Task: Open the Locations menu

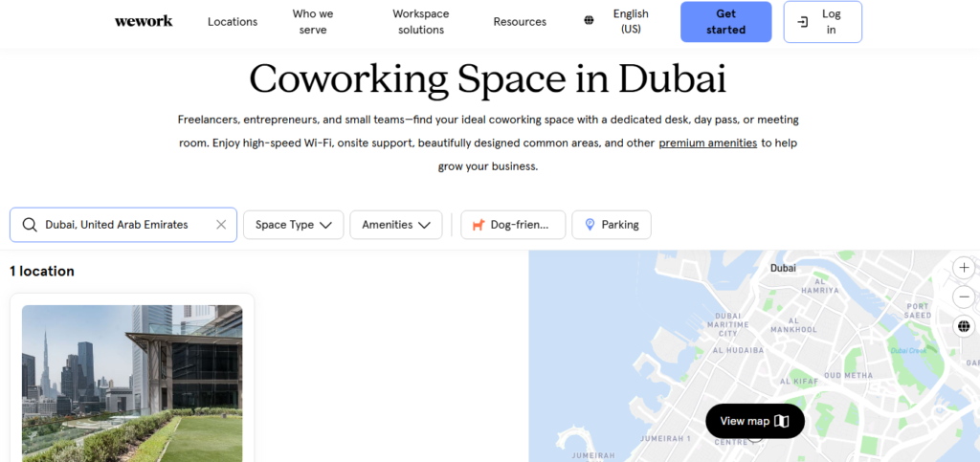Action: 233,22
